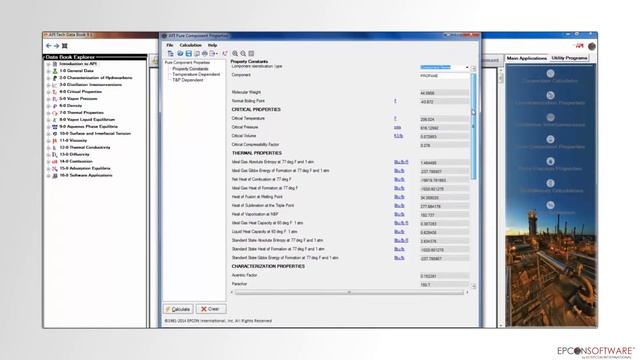Click the Equilibrium Calculations circle icon in right panel
The image size is (640, 360).
click(x=550, y=183)
